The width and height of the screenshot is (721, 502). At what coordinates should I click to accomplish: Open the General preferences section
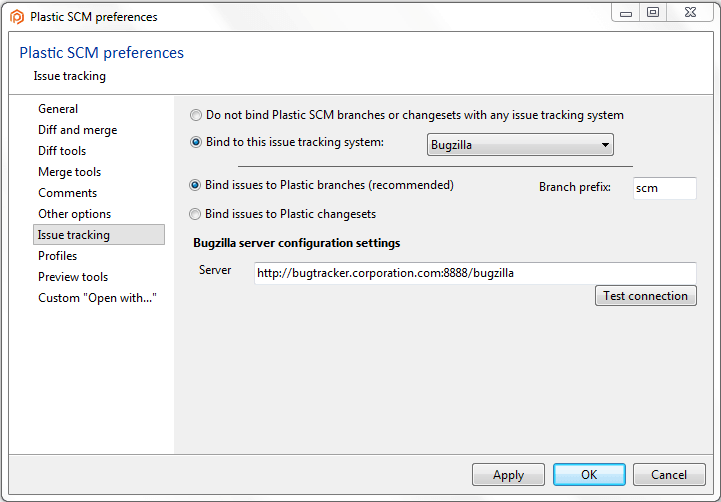58,109
